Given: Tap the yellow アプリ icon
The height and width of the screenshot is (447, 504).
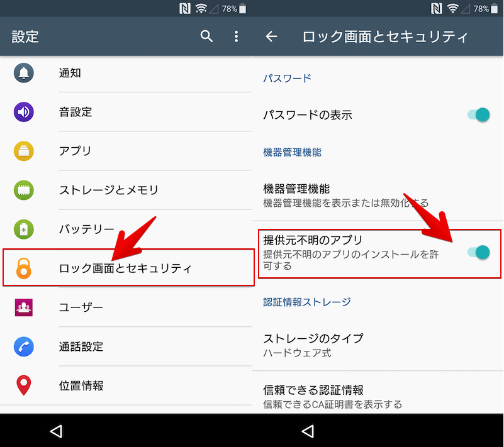Looking at the screenshot, I should click(24, 151).
